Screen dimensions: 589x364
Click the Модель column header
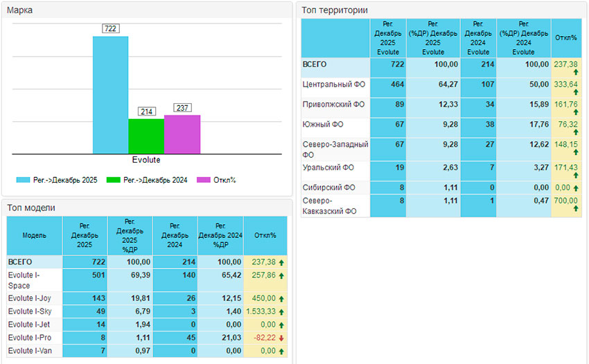pyautogui.click(x=34, y=235)
